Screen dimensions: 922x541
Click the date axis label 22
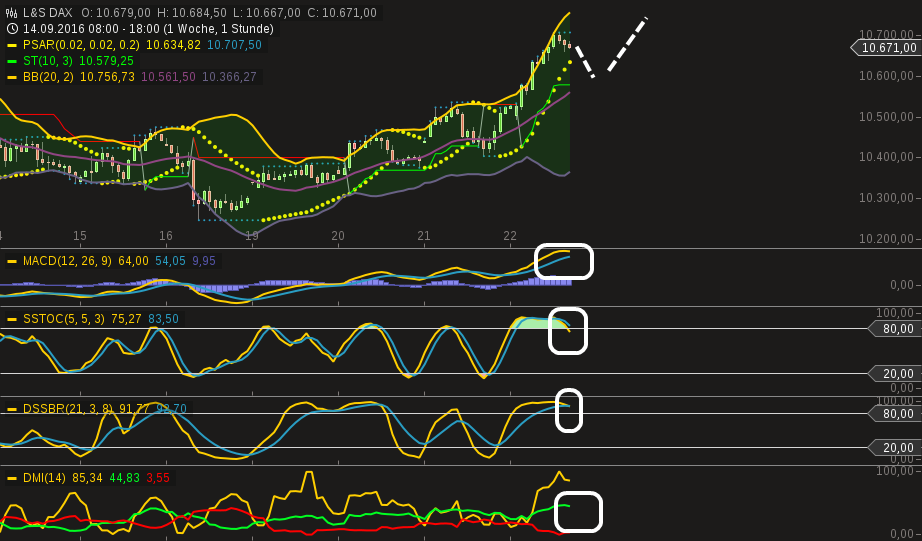[510, 236]
